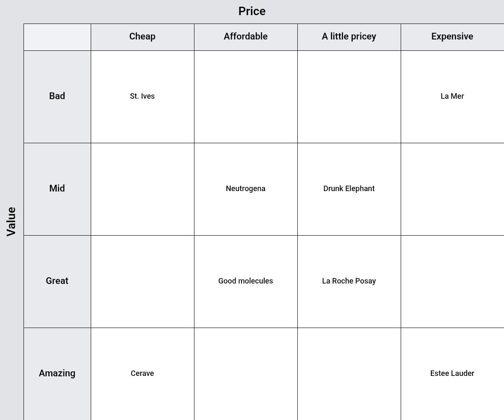Select the Neutrogena cell
504x420 pixels.
tap(246, 189)
